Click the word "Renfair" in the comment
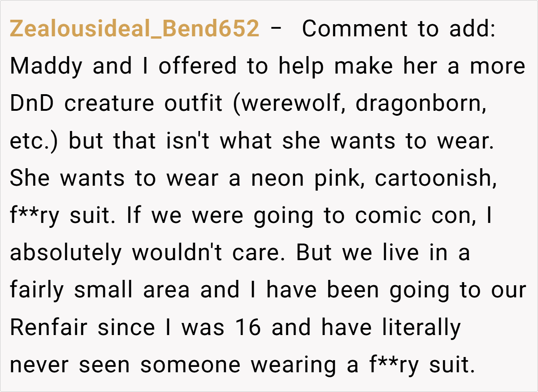 click(49, 327)
